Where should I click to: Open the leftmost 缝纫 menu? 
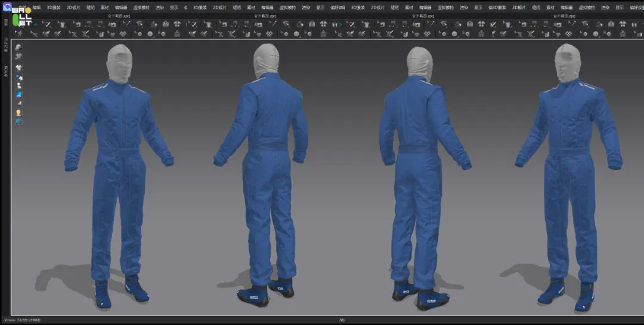91,7
